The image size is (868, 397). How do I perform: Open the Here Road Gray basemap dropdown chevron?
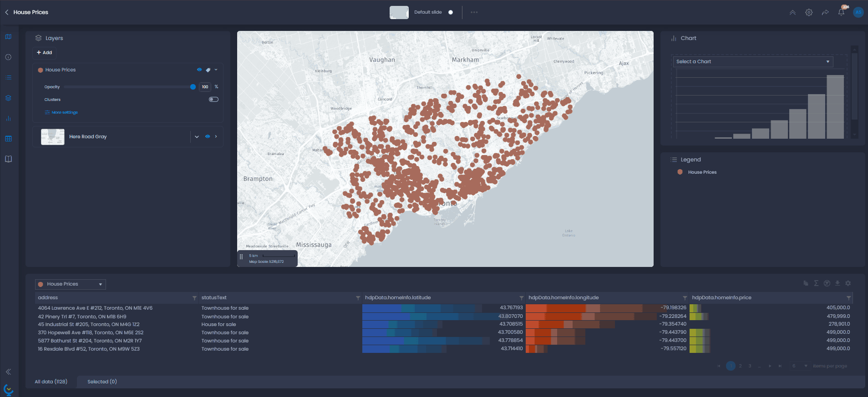[x=197, y=136]
